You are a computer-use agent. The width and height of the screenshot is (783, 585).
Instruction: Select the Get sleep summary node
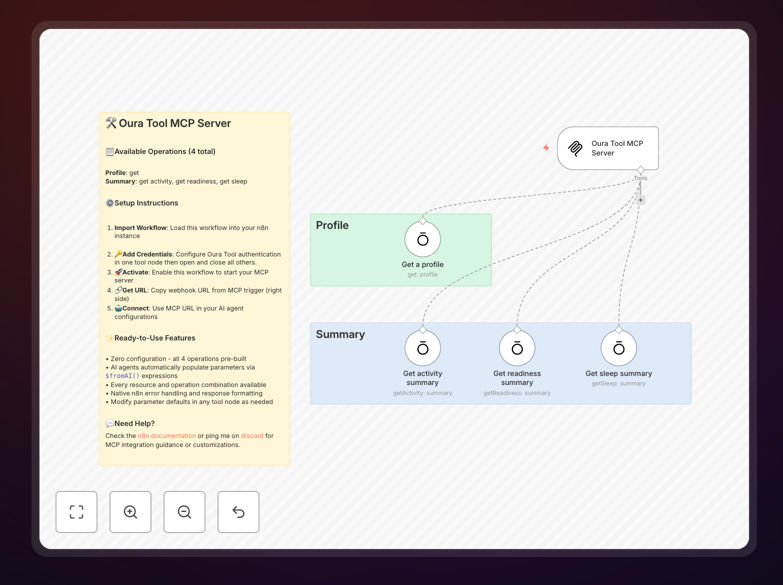click(619, 348)
